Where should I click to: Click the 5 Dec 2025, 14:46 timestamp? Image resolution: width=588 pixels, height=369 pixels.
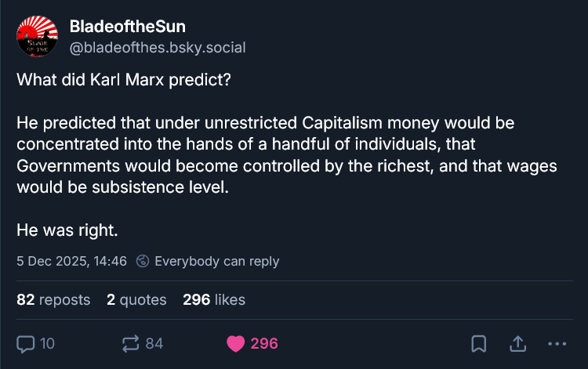click(x=71, y=261)
